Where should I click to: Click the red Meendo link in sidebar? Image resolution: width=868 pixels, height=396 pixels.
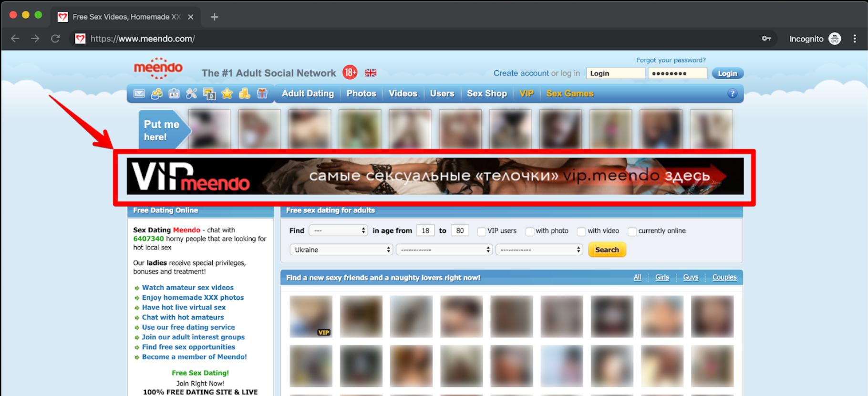[x=186, y=230]
